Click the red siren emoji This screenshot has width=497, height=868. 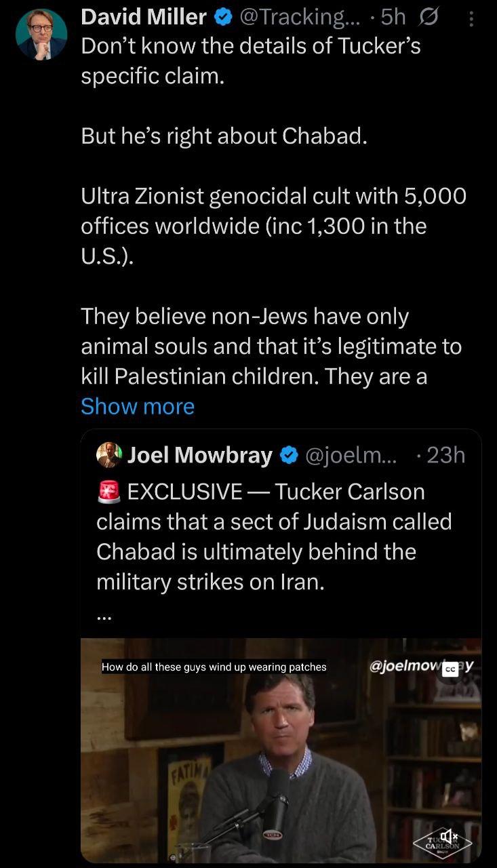[109, 492]
